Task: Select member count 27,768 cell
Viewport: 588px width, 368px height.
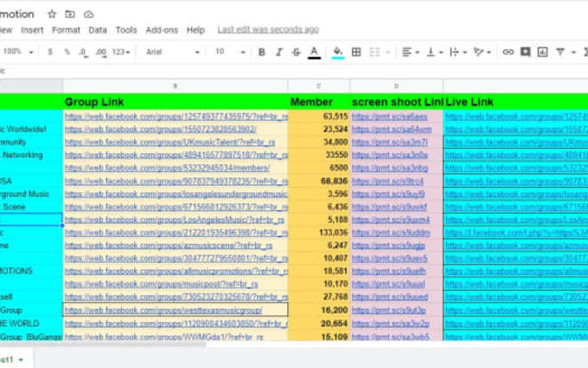Action: click(x=319, y=297)
